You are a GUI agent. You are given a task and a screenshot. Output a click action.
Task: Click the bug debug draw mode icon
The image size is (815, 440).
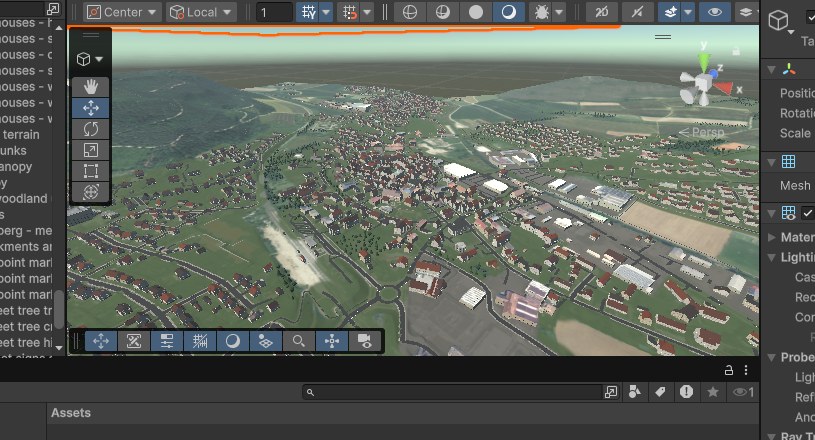542,12
